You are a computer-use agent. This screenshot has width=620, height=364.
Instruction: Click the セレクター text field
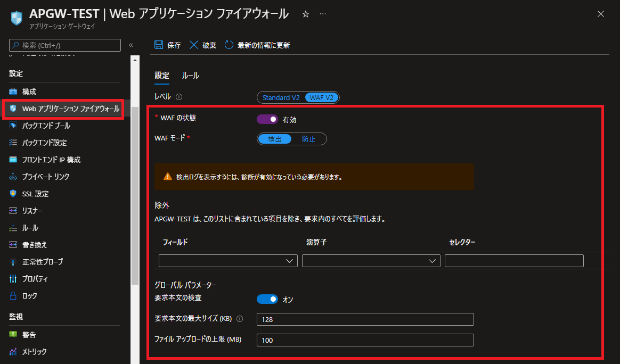[x=514, y=261]
